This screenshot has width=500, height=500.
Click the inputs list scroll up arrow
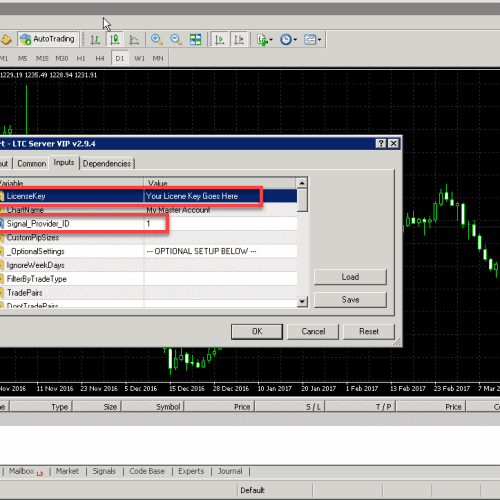(x=302, y=183)
